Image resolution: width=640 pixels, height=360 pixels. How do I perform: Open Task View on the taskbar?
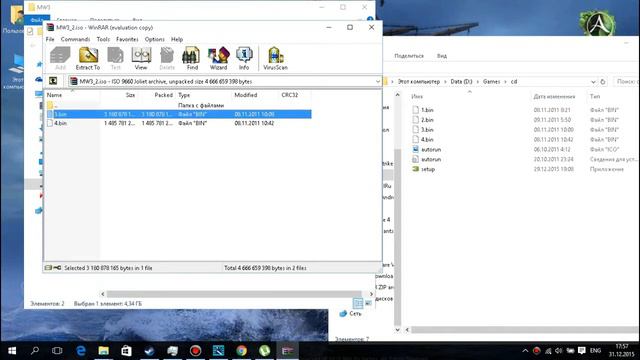(57, 351)
